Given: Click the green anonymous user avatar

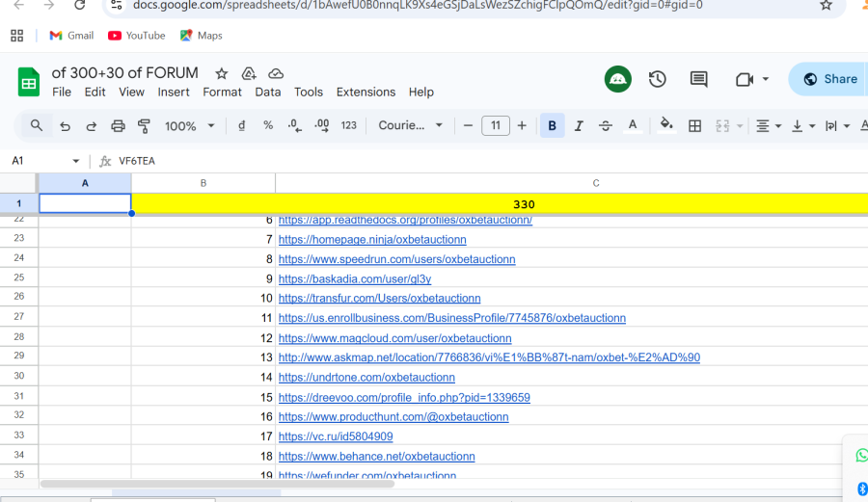Looking at the screenshot, I should point(618,79).
